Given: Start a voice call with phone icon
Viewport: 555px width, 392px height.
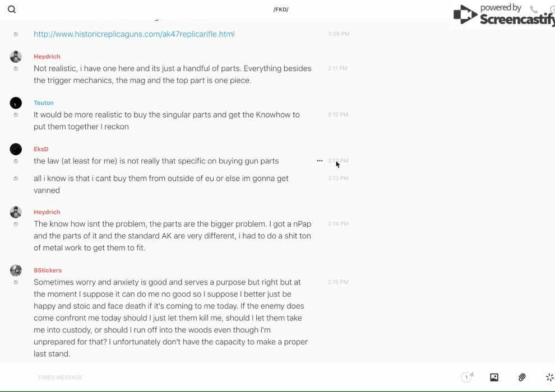Looking at the screenshot, I should [x=534, y=10].
